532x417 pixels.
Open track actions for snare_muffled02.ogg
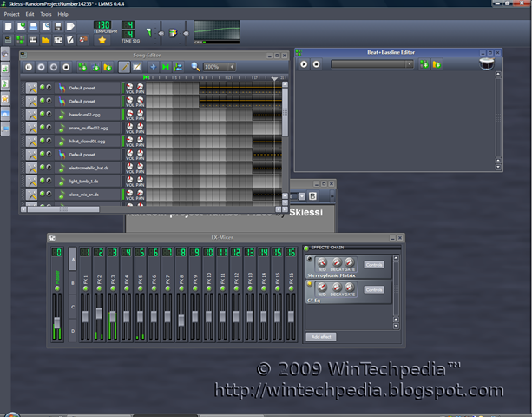31,128
